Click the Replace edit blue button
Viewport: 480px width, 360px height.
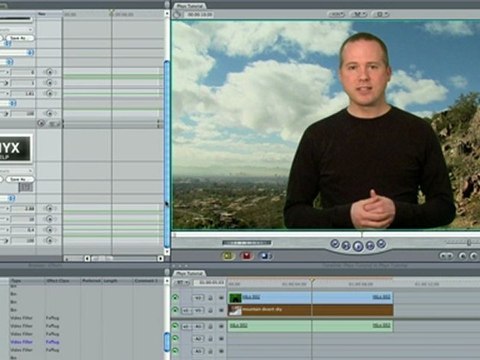coord(265,256)
